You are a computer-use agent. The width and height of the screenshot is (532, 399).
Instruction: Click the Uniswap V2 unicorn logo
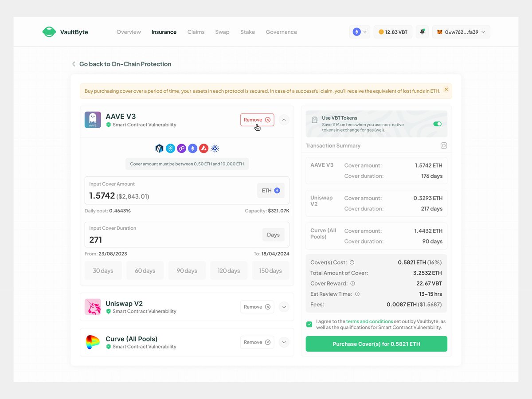pyautogui.click(x=93, y=307)
